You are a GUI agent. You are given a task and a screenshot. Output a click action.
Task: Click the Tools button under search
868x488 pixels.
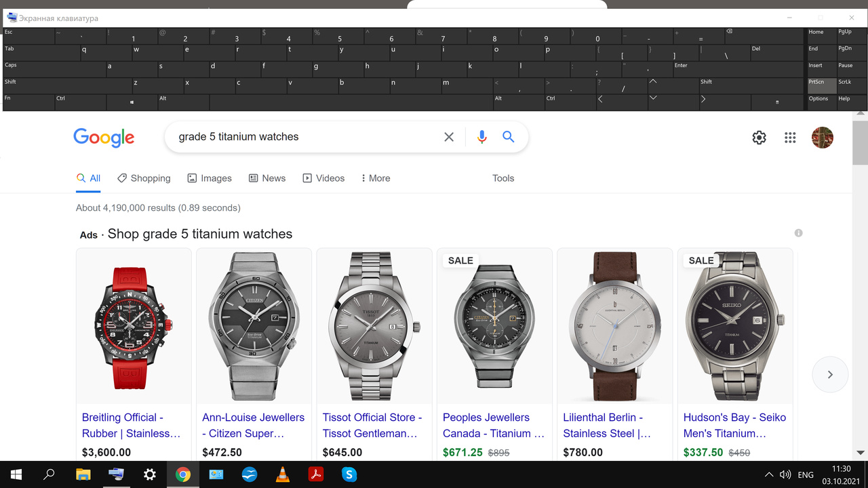pos(503,178)
